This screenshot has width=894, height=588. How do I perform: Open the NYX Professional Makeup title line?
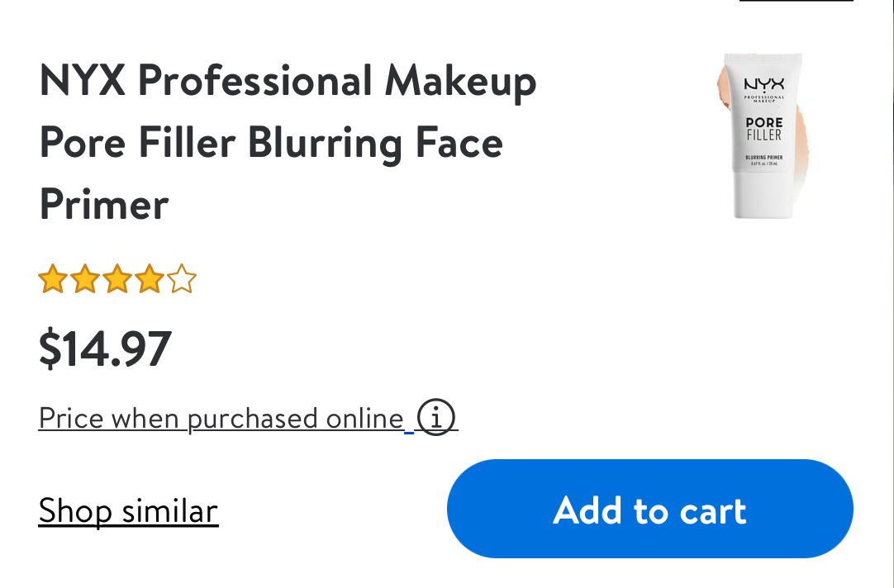click(x=288, y=81)
